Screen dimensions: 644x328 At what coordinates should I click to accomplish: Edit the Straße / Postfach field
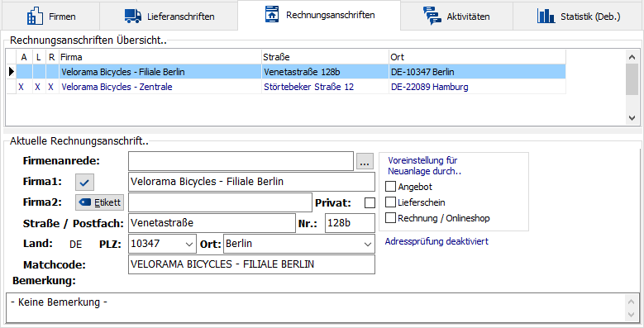point(212,223)
